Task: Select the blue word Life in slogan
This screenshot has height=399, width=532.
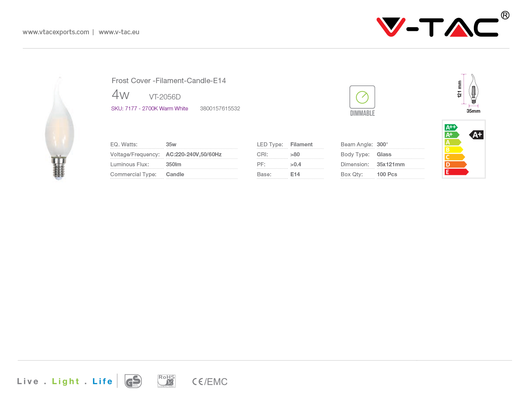Action: (x=102, y=381)
